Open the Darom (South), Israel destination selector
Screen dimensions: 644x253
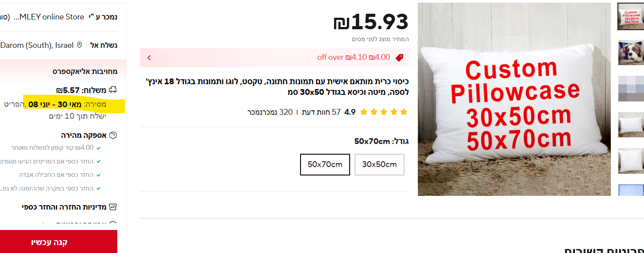37,45
